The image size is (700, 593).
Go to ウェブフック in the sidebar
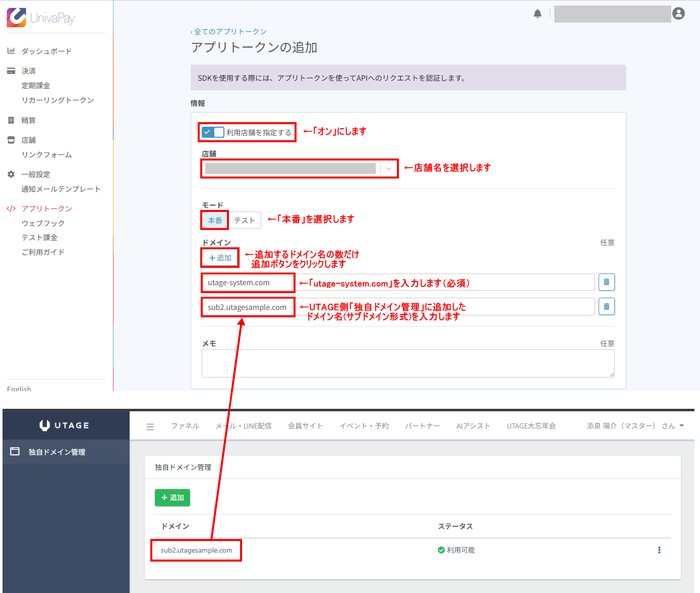[x=43, y=223]
